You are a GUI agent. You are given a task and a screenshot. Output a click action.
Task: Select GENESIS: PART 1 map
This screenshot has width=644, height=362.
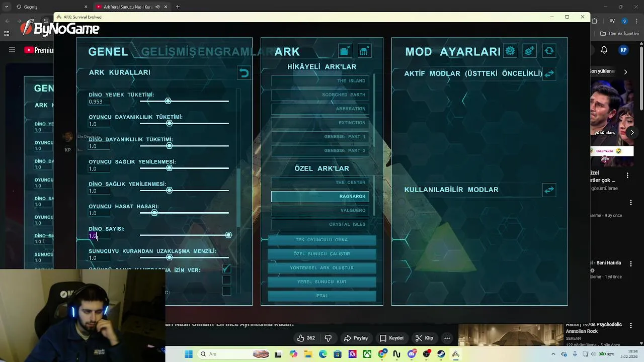[320, 137]
